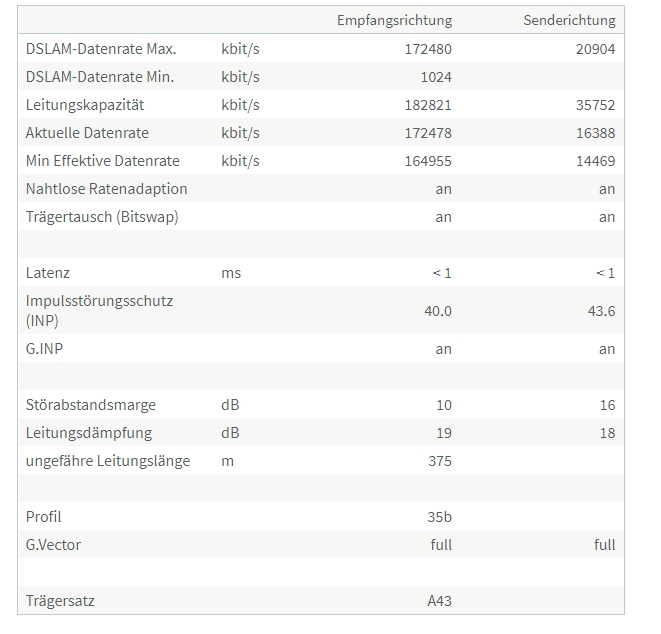Select the DSLAM-Datenrate Max. row label

click(101, 49)
